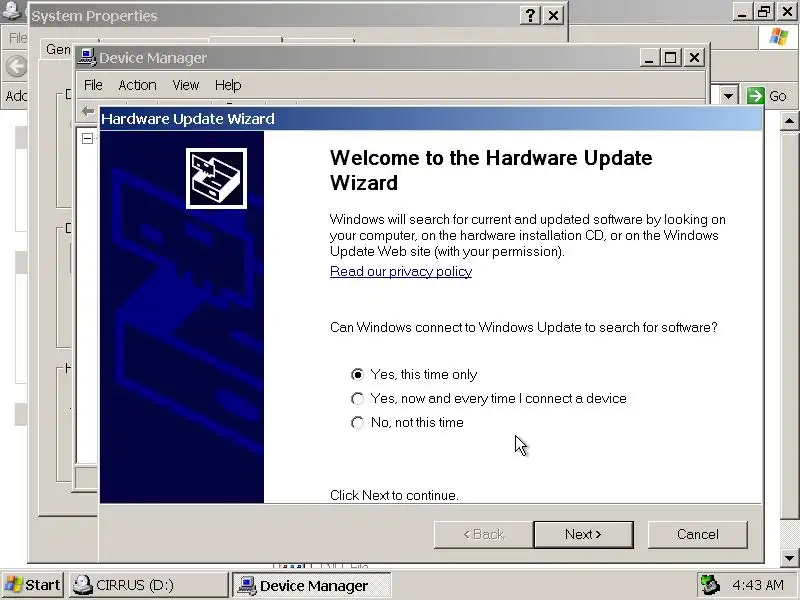Screen dimensions: 800x600
Task: Open the Start menu
Action: (x=34, y=585)
